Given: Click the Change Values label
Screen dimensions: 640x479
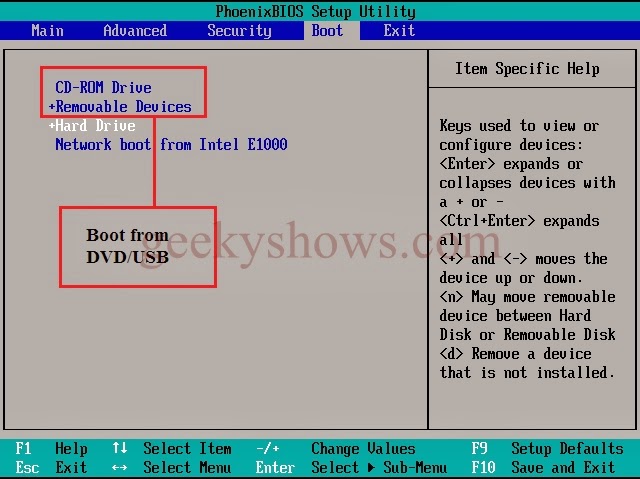Looking at the screenshot, I should point(363,449).
